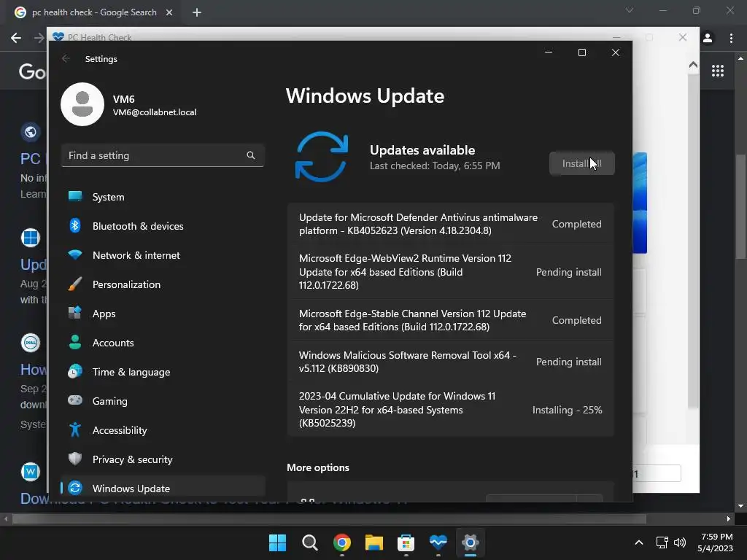Click the scroll-up chevron in PC Health Check

693,64
